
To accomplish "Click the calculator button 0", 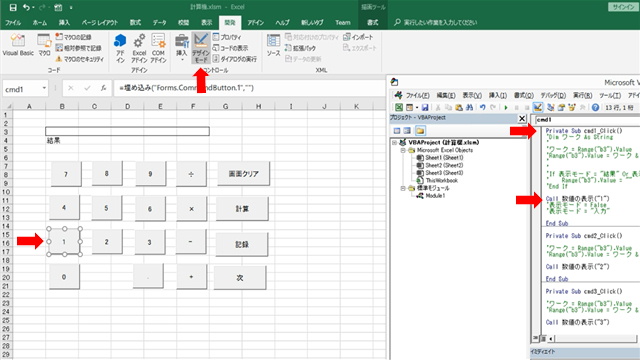I will pyautogui.click(x=64, y=277).
